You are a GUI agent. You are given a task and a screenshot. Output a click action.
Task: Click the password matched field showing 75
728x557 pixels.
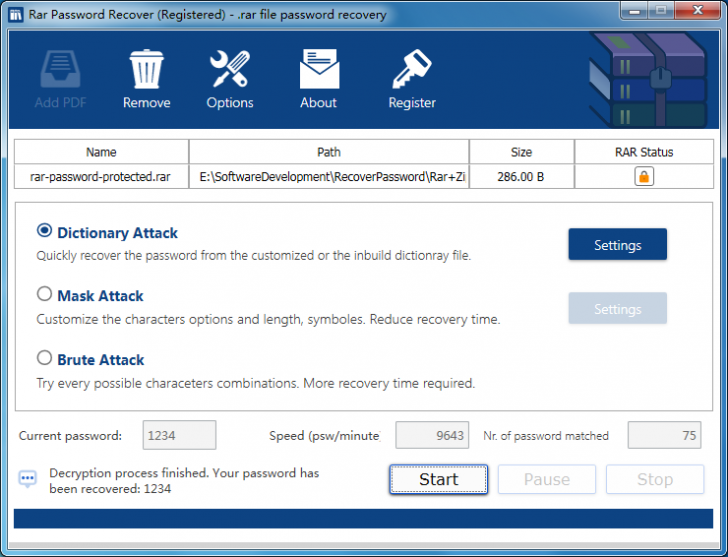(664, 435)
